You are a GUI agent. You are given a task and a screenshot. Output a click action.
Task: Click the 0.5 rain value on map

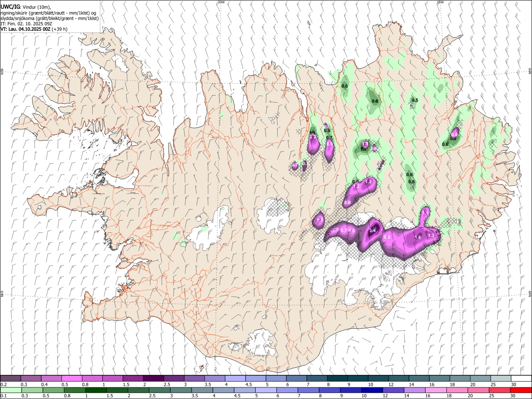tap(415, 100)
